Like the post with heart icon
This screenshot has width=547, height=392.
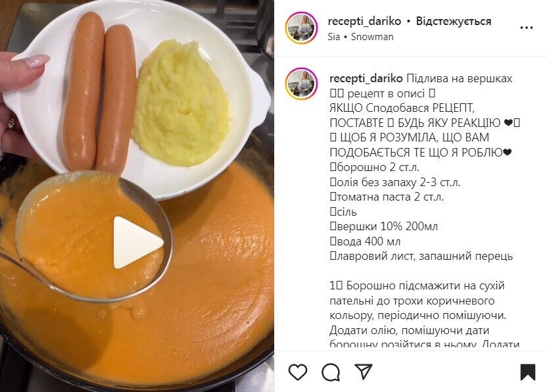[298, 372]
